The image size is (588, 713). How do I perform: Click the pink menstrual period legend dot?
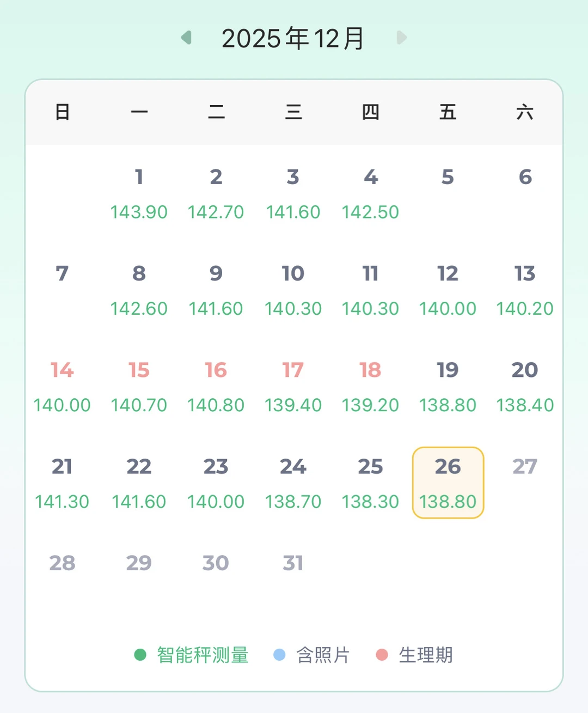[x=382, y=655]
